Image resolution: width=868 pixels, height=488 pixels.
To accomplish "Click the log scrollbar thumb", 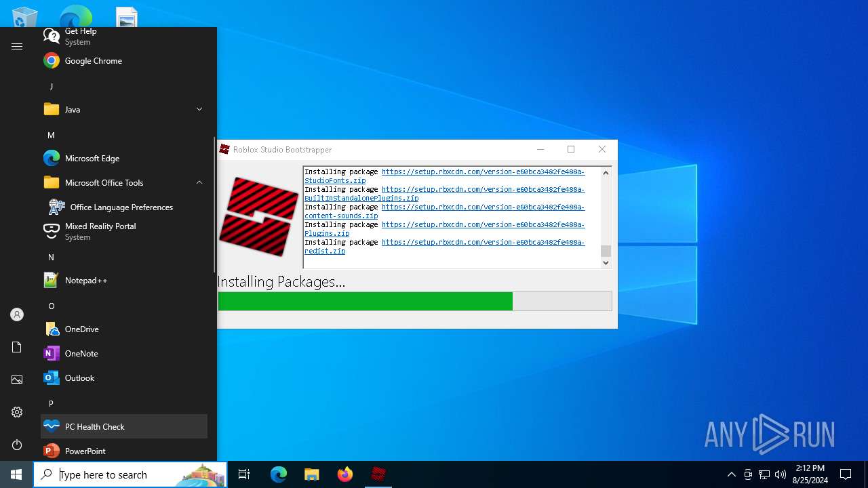I will click(606, 251).
